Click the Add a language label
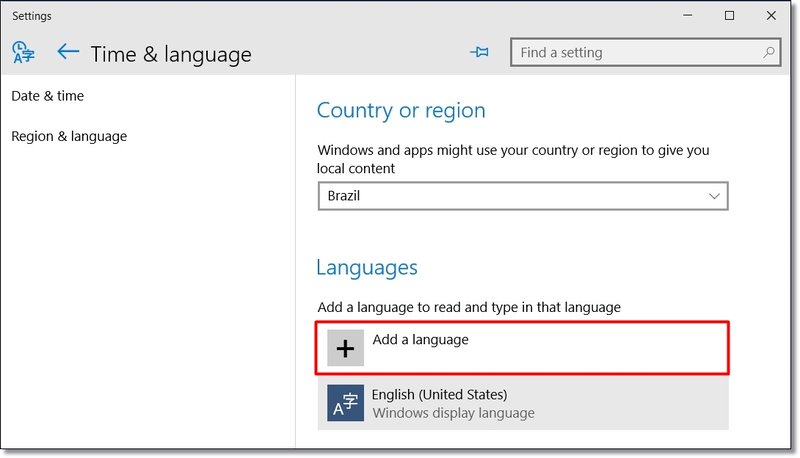This screenshot has height=458, width=800. point(420,340)
